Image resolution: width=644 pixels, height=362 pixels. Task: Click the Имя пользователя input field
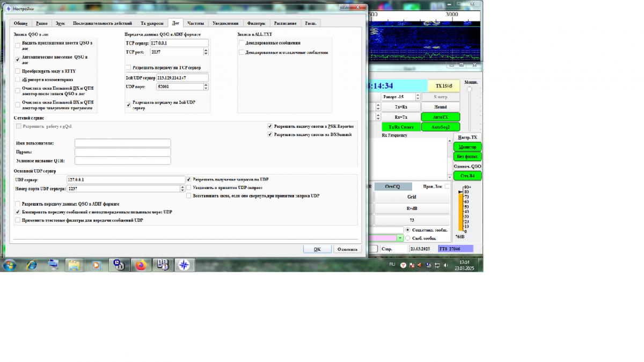click(122, 143)
